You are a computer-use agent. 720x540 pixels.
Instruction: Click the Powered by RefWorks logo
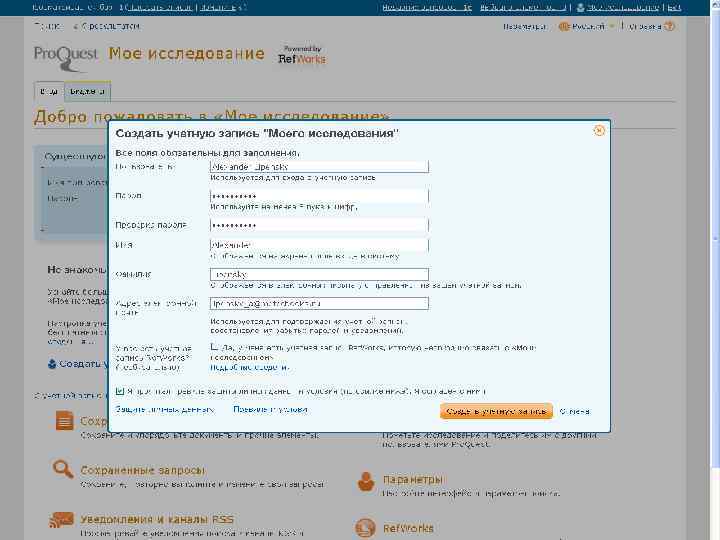pos(302,55)
